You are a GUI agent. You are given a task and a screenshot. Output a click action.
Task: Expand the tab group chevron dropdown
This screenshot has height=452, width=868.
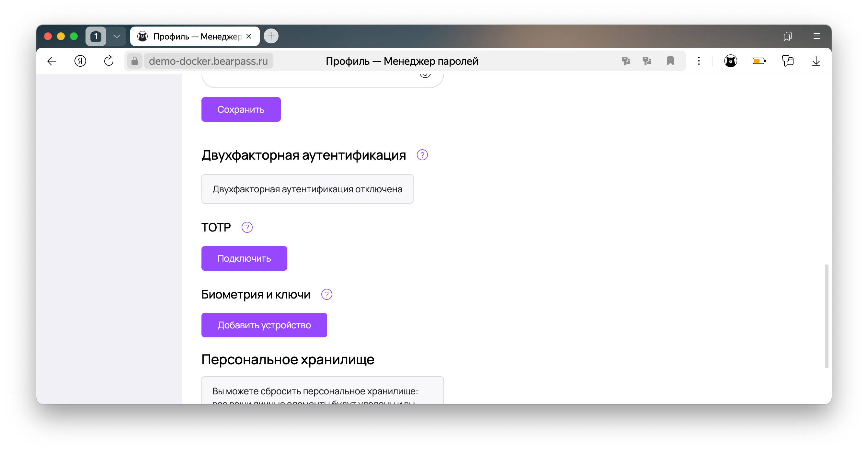117,36
